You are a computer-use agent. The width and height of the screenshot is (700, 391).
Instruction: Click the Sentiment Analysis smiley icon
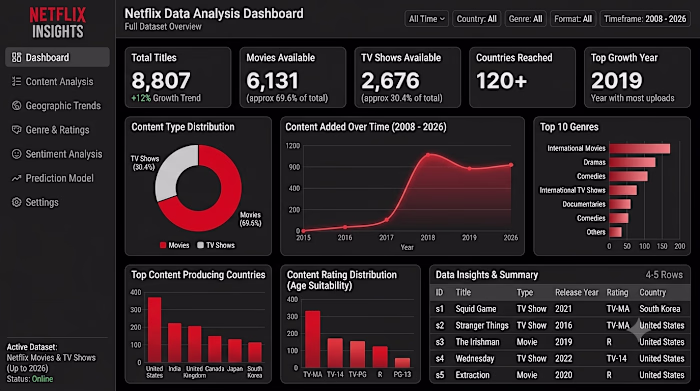[17, 154]
